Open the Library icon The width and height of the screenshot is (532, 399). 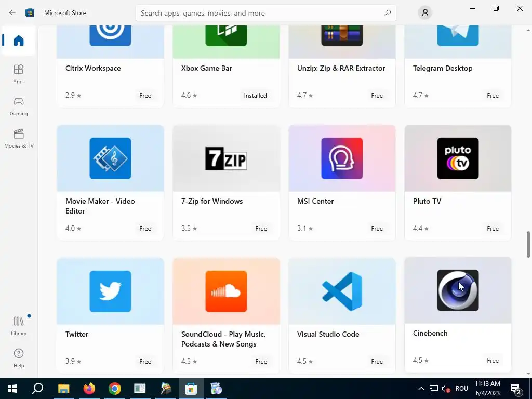[x=19, y=321]
